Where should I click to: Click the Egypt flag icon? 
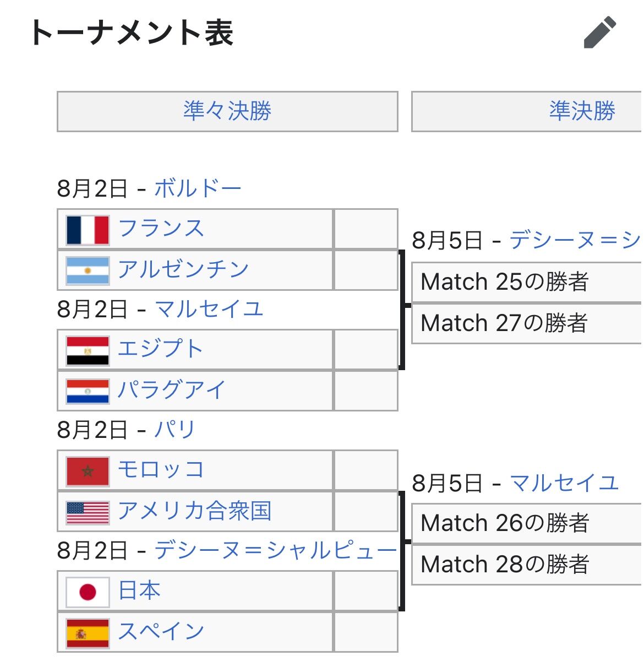(88, 350)
